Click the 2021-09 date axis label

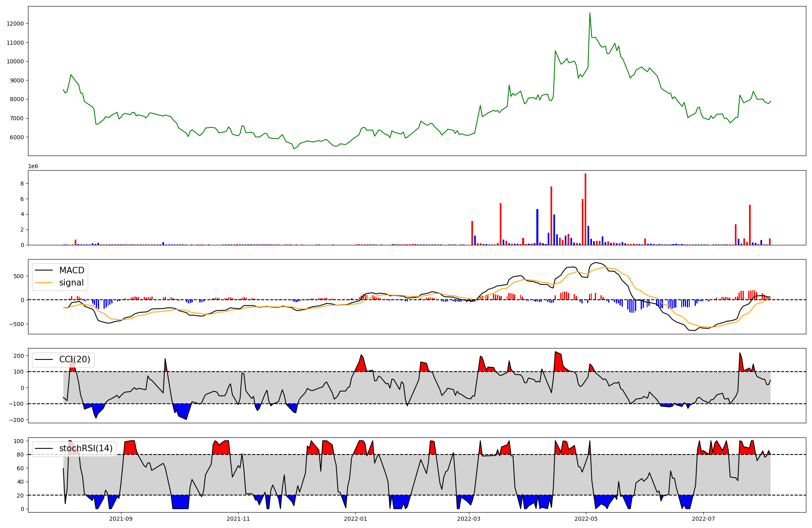pyautogui.click(x=121, y=519)
